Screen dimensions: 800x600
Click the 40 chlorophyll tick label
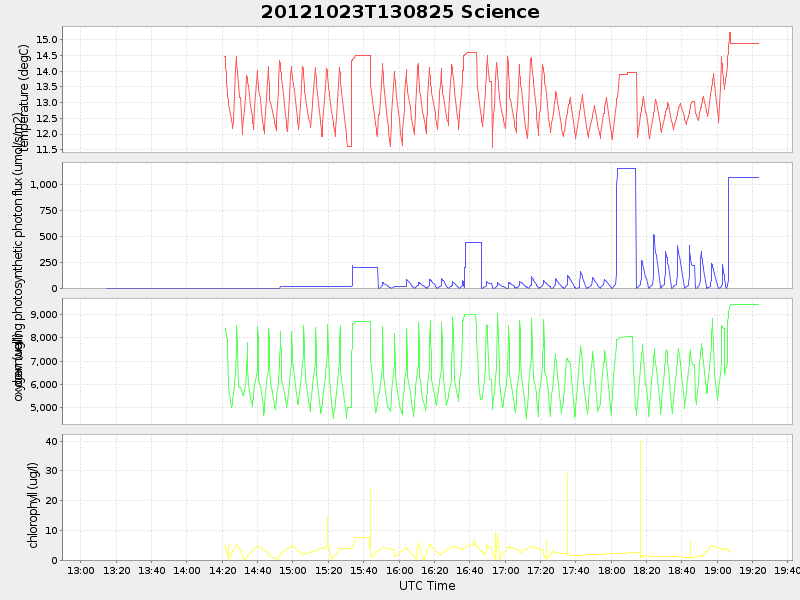52,441
